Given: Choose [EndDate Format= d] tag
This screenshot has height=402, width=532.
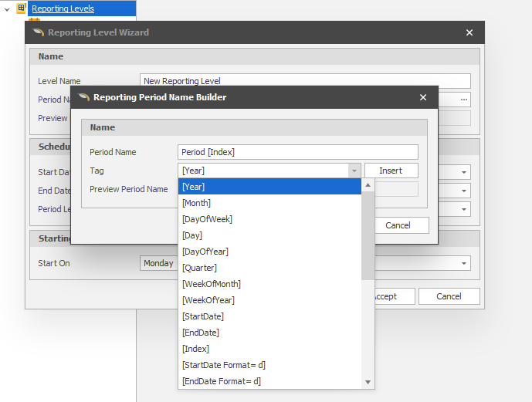Looking at the screenshot, I should click(221, 381).
